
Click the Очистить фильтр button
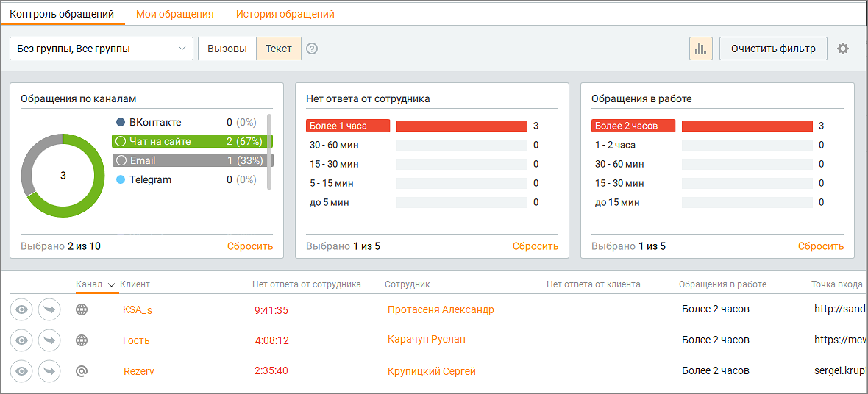pos(773,49)
